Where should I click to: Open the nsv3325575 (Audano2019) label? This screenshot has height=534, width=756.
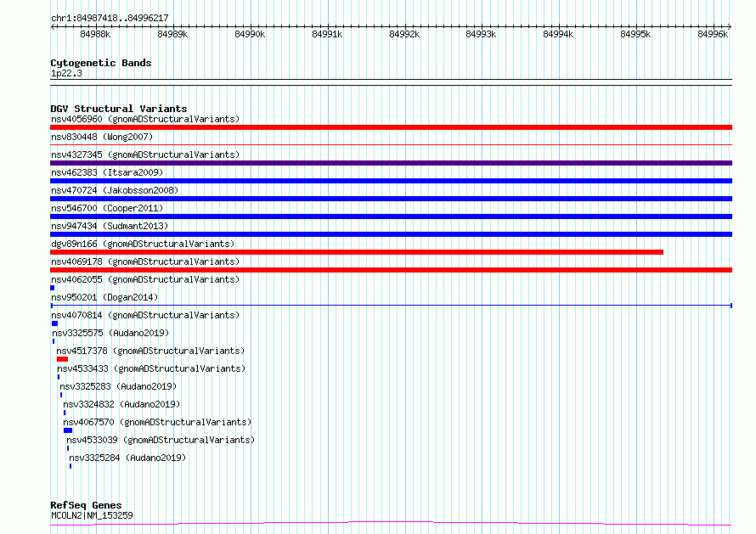click(x=110, y=333)
